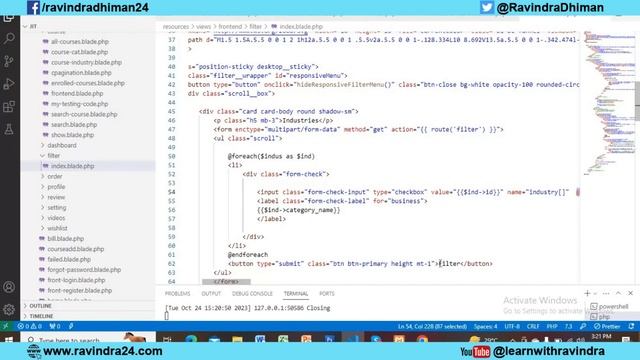Close the terminal panel

pyautogui.click(x=631, y=293)
